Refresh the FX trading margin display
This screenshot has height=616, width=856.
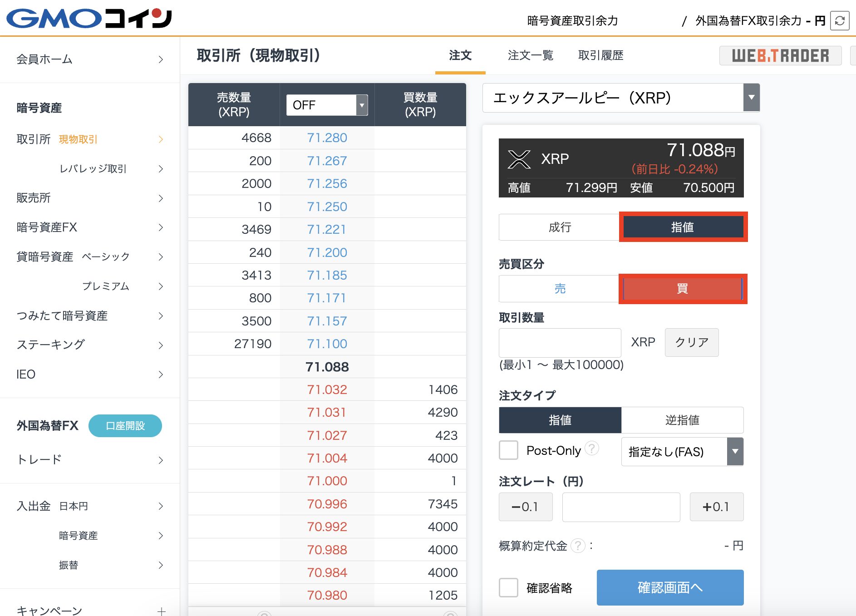point(840,20)
